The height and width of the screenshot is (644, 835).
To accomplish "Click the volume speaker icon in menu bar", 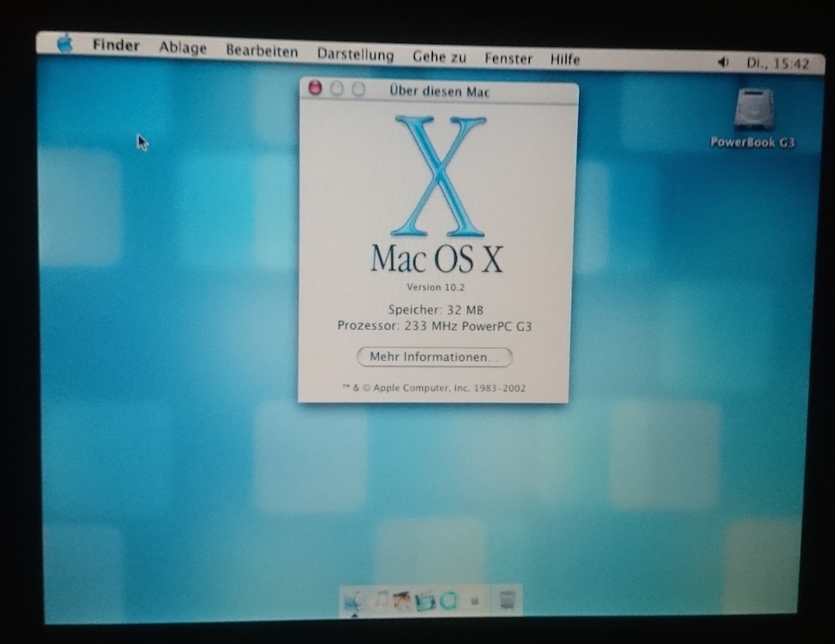I will [723, 62].
